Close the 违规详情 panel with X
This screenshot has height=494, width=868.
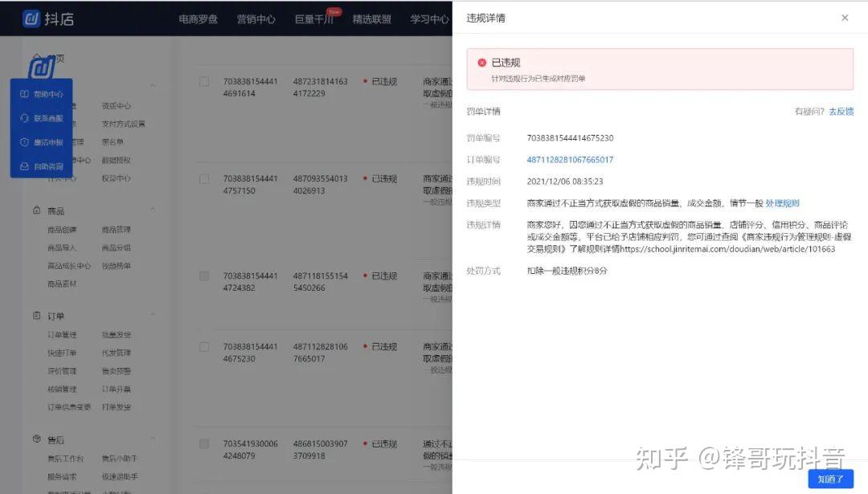click(845, 18)
